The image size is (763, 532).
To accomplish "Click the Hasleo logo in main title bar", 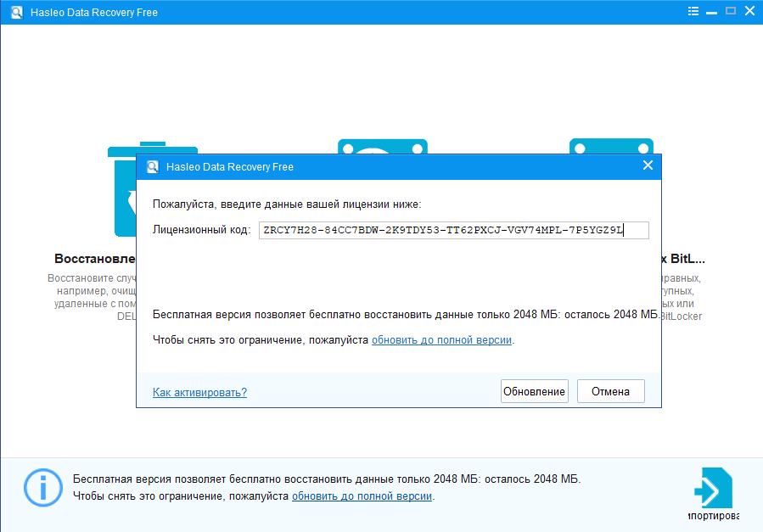I will (16, 12).
